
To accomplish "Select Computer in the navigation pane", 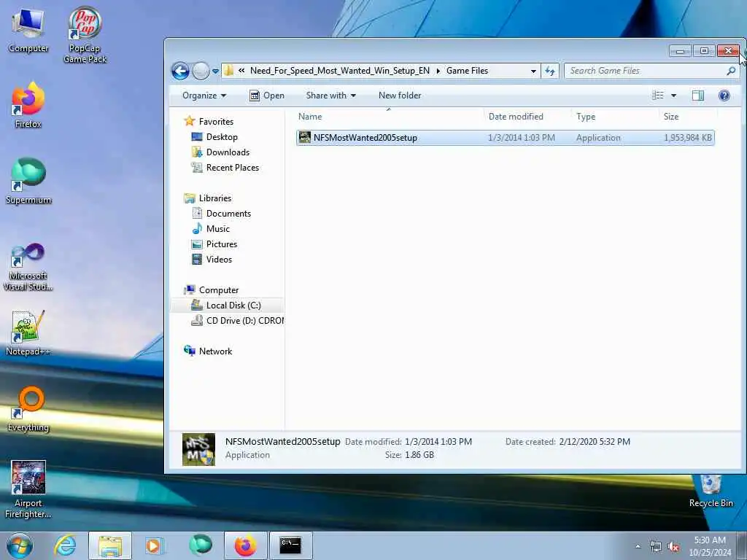I will 218,290.
